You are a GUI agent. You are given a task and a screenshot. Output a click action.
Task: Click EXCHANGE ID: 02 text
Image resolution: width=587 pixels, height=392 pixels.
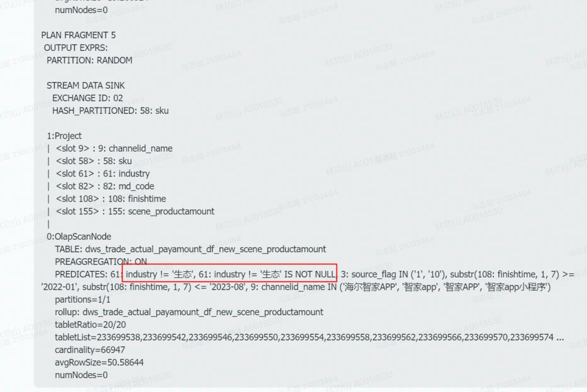click(x=87, y=98)
